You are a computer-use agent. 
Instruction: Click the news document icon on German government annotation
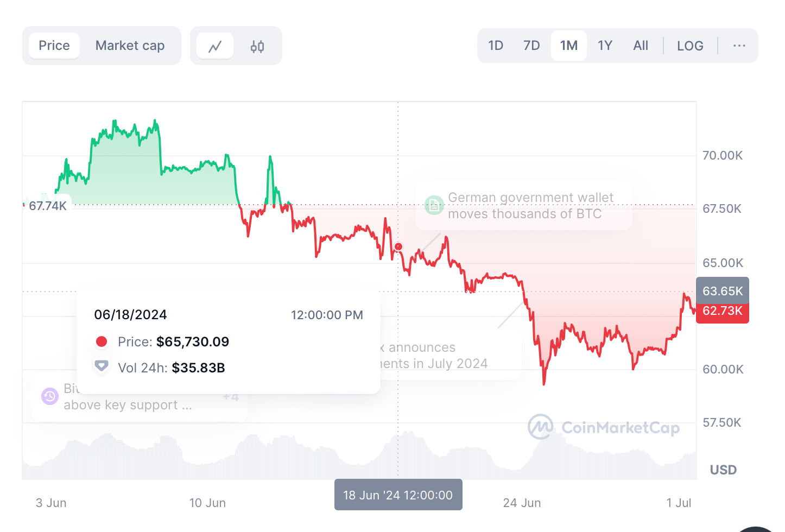click(434, 205)
